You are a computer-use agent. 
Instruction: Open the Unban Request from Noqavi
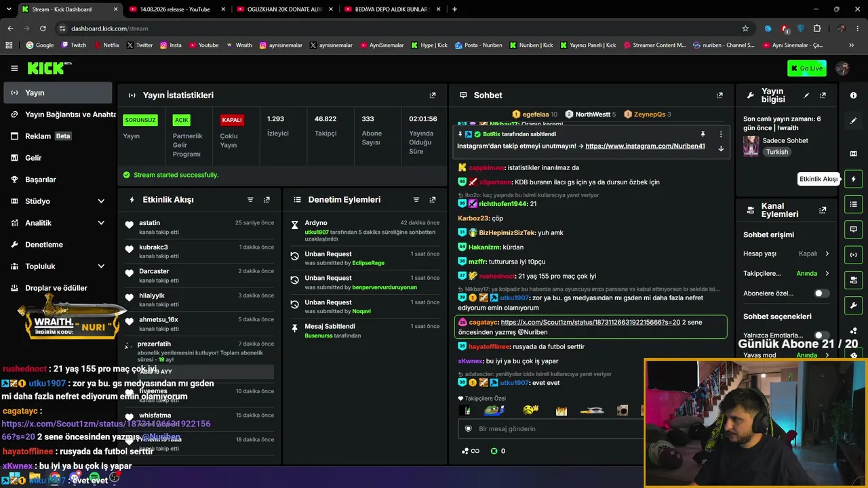365,306
